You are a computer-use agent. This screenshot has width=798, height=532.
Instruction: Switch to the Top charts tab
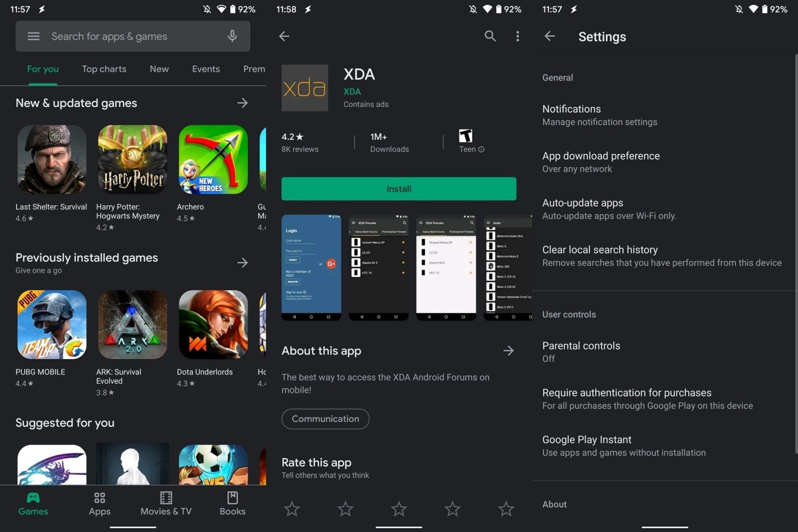pyautogui.click(x=104, y=69)
